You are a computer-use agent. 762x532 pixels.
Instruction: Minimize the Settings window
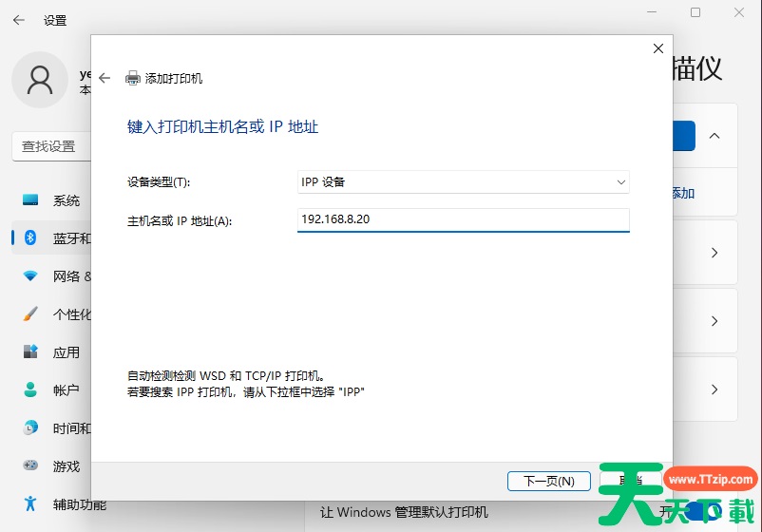click(x=652, y=12)
